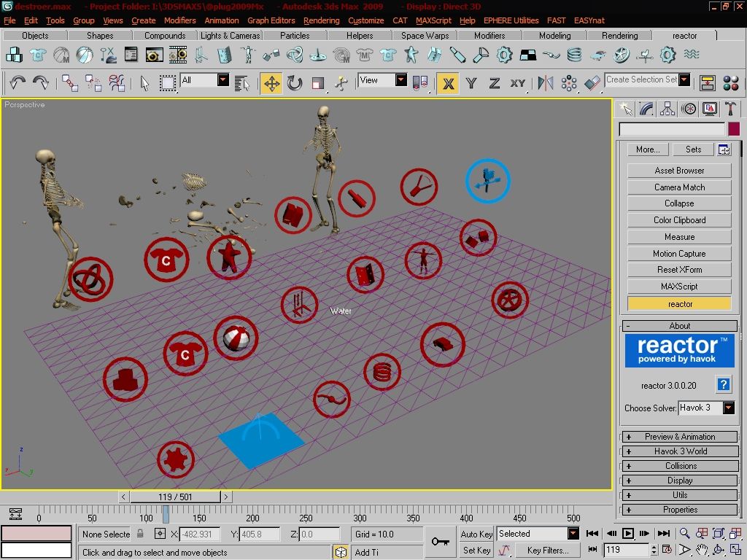Open the Customize menu
This screenshot has height=560, width=747.
[366, 20]
